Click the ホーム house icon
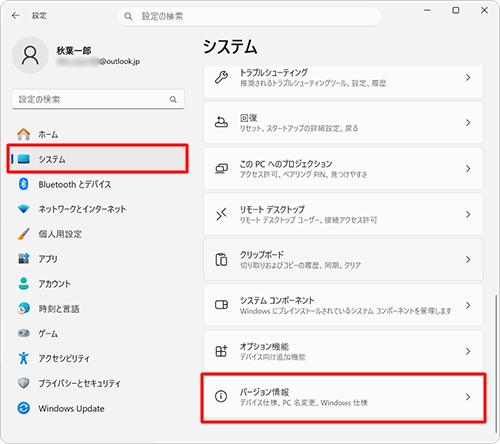 [24, 134]
